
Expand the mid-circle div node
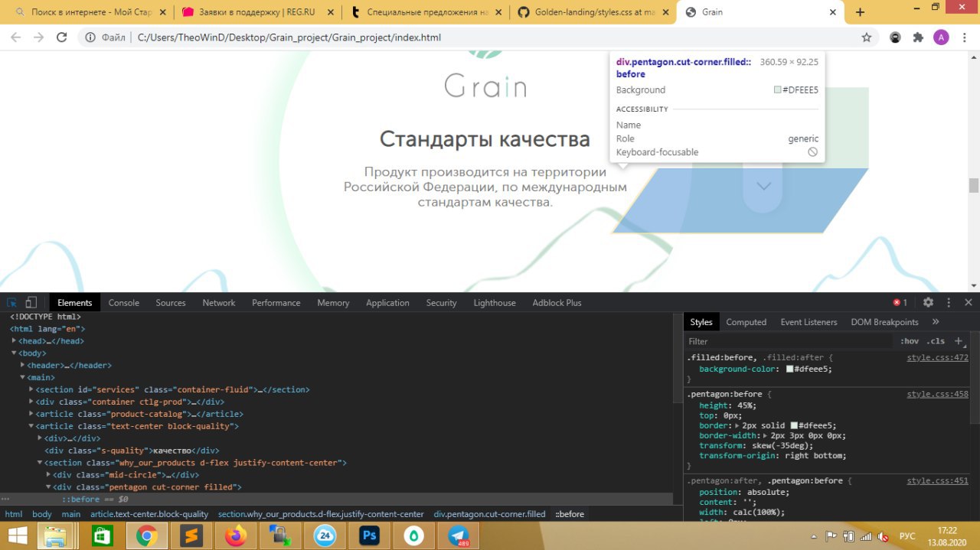click(48, 475)
